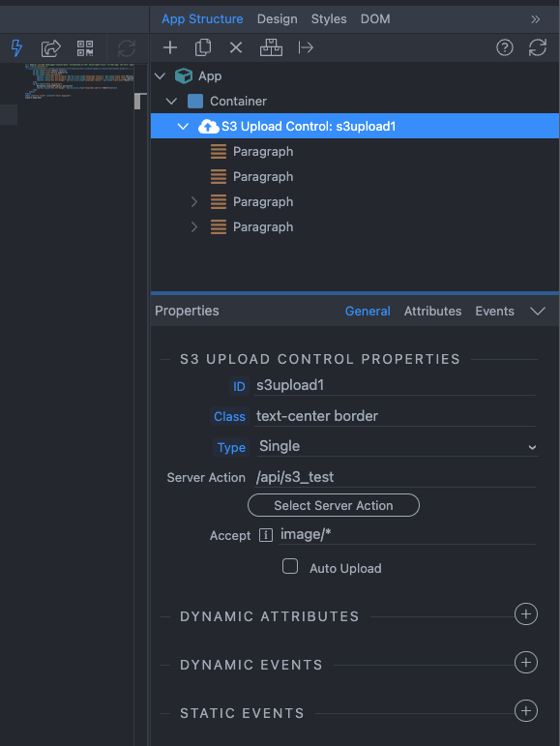Click the component blocks icon
Viewport: 560px width, 746px height.
(271, 47)
